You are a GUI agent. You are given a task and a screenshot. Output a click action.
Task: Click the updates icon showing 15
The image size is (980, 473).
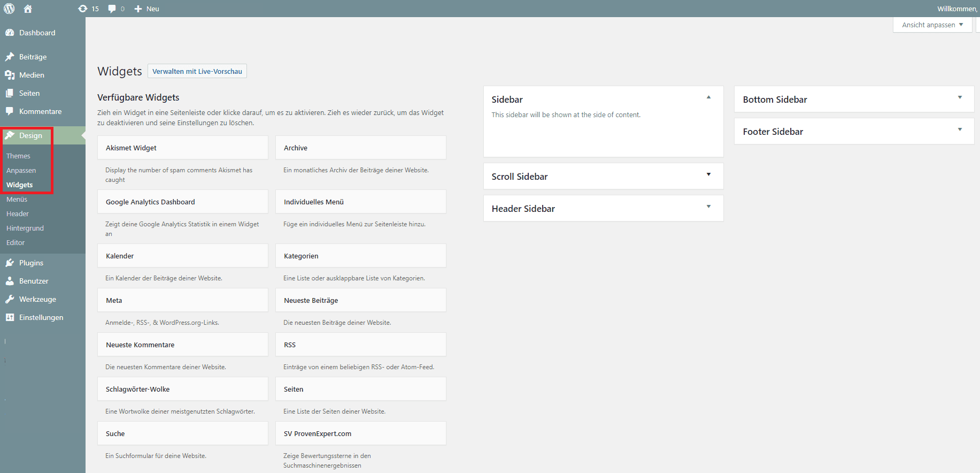tap(83, 9)
